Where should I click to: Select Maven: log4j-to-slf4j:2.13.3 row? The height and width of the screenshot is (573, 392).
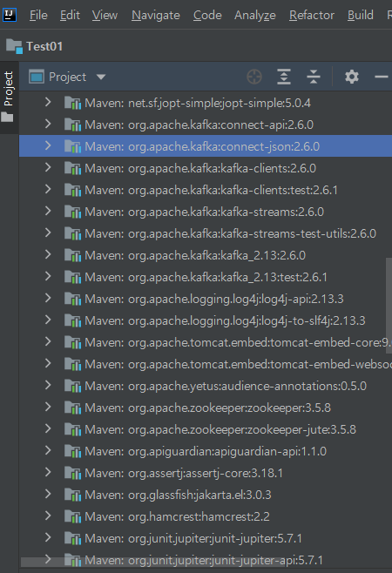click(206, 320)
